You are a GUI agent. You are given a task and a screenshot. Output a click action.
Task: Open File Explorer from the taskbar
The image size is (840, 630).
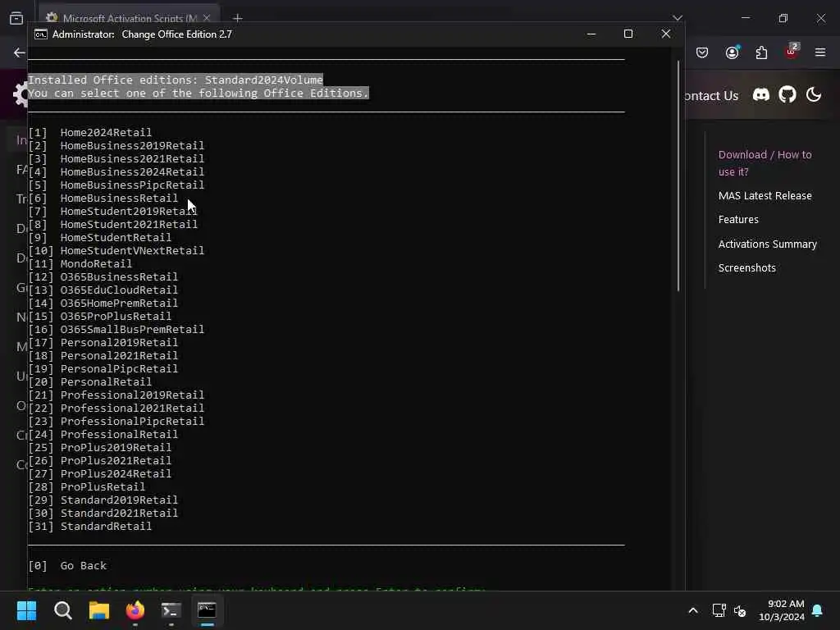click(x=99, y=610)
